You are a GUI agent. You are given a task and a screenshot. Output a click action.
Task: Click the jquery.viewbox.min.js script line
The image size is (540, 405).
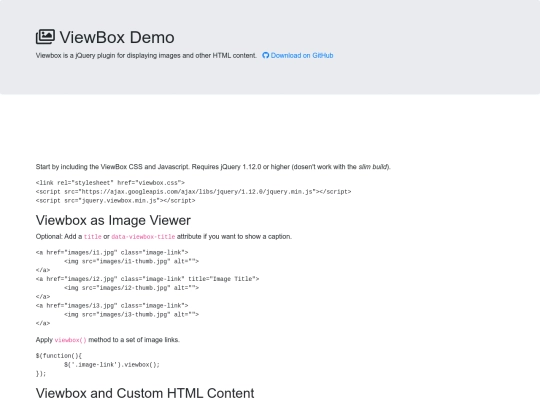pyautogui.click(x=115, y=201)
